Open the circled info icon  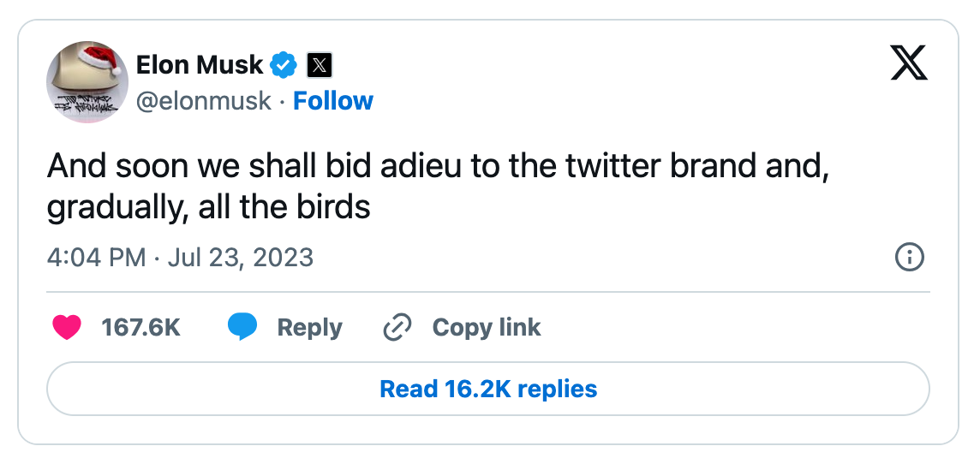point(909,257)
